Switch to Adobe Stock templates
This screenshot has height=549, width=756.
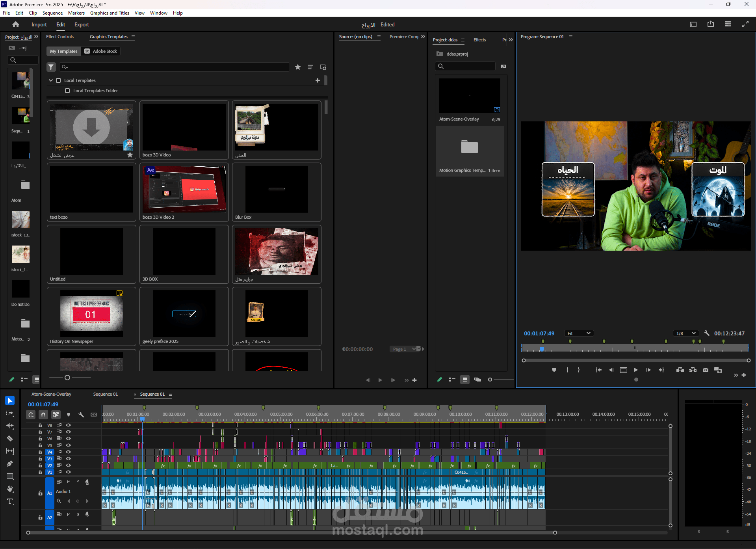pos(101,51)
